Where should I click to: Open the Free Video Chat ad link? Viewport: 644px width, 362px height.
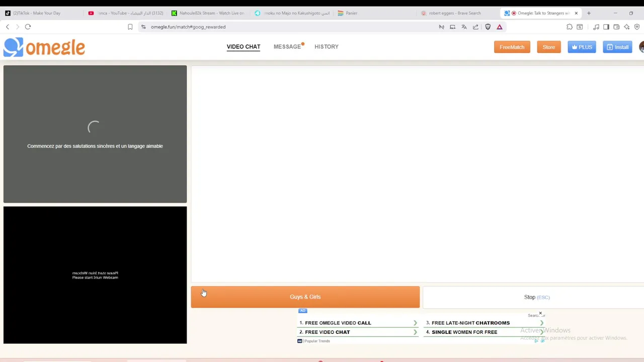tap(358, 332)
